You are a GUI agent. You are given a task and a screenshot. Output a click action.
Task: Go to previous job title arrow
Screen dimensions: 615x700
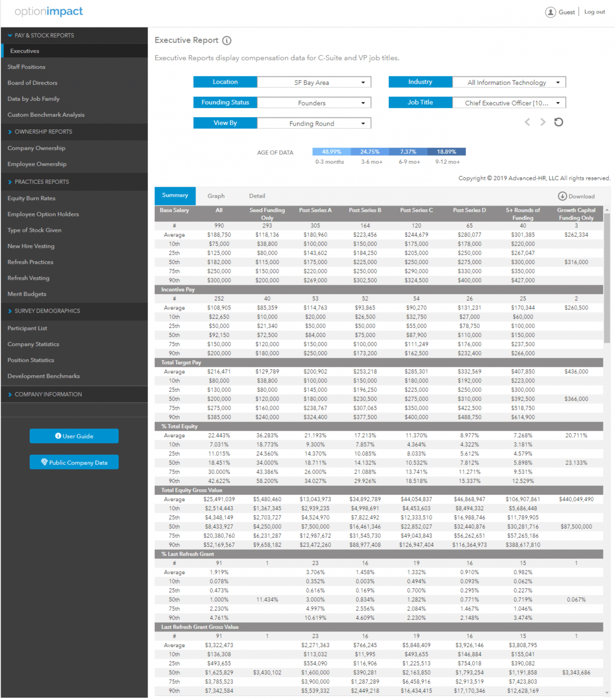point(527,122)
